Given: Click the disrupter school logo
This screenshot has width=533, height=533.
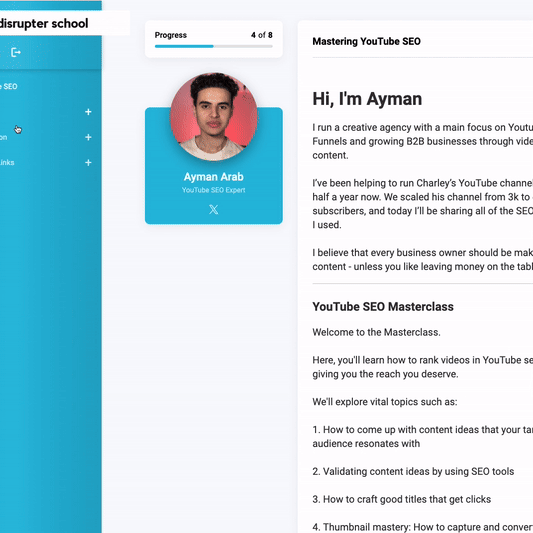Looking at the screenshot, I should (44, 23).
